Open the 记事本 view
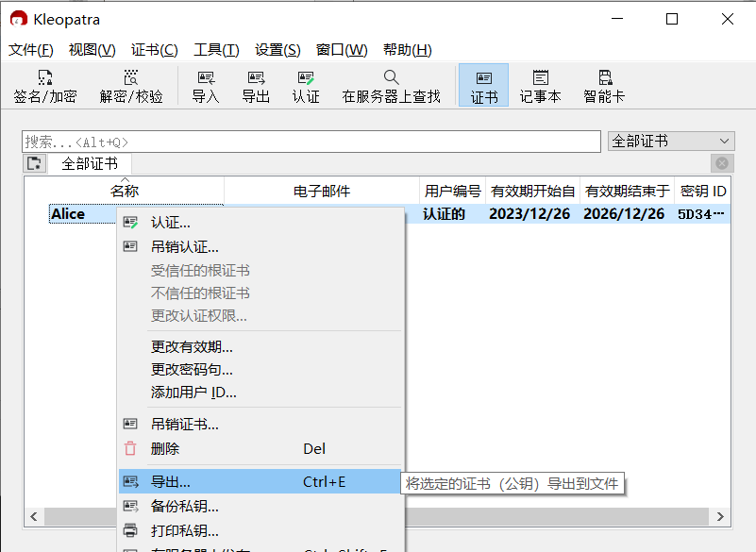Viewport: 756px width, 552px height. pyautogui.click(x=541, y=86)
